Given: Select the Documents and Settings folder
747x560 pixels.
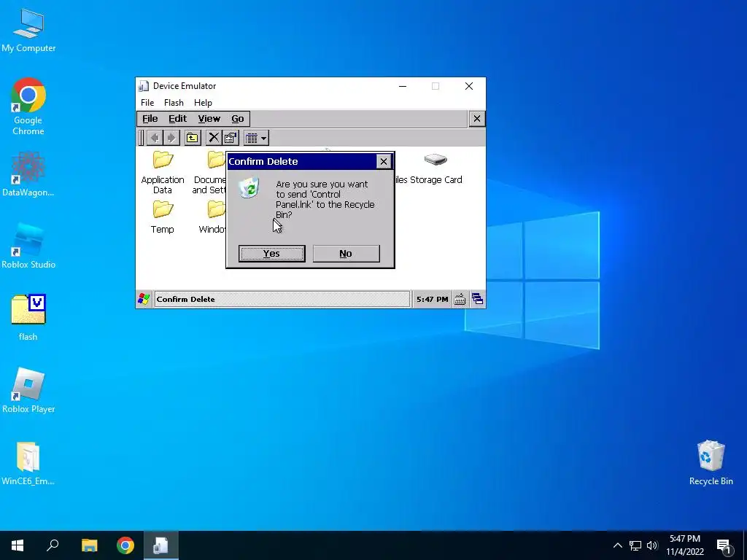Looking at the screenshot, I should 209,172.
